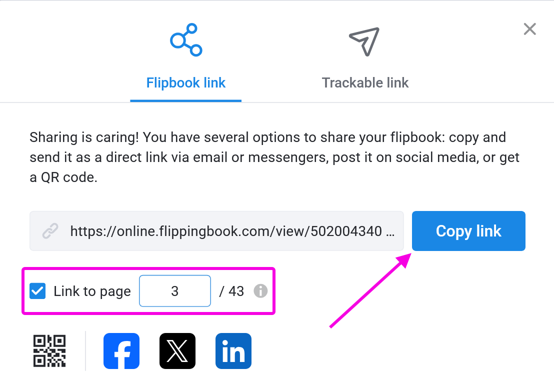The height and width of the screenshot is (389, 554).
Task: Click the chain link icon in URL field
Action: 50,231
